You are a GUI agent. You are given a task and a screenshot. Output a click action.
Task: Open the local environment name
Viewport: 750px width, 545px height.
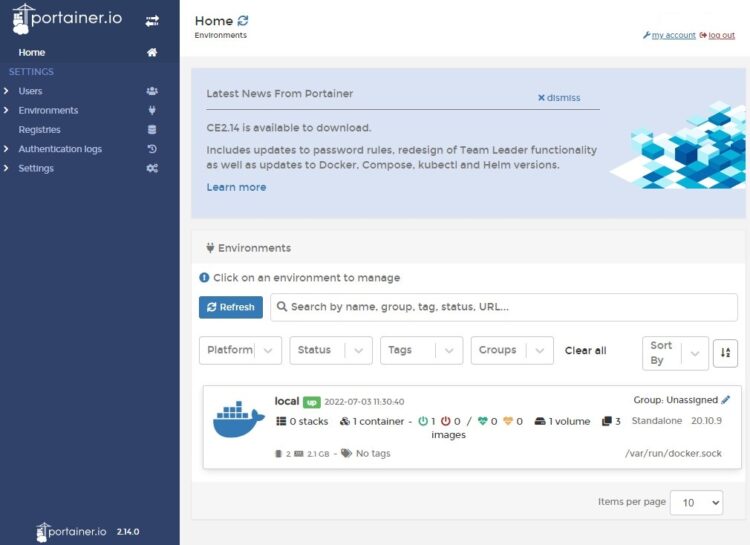[x=287, y=401]
